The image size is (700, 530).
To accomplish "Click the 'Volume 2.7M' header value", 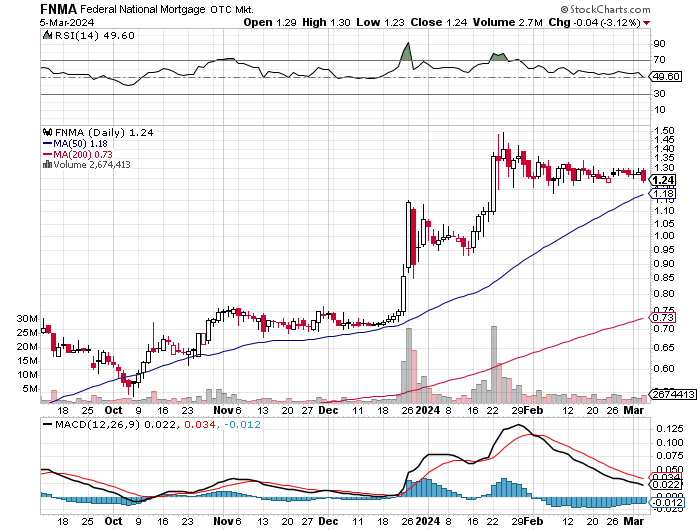I will click(508, 22).
